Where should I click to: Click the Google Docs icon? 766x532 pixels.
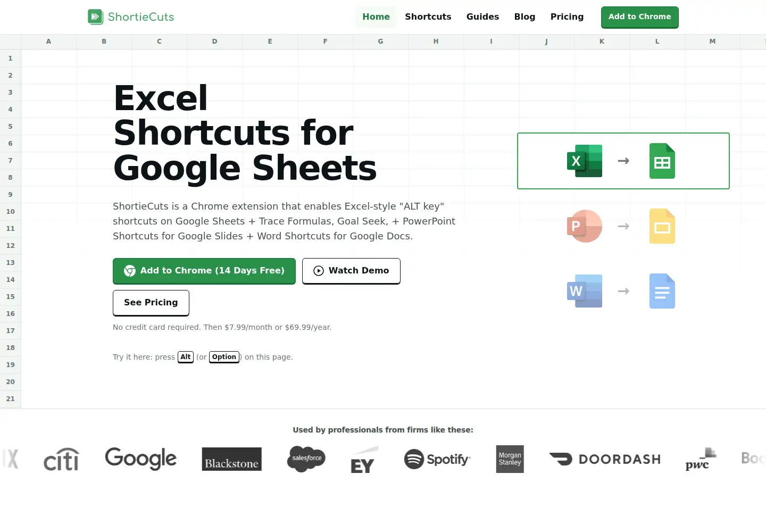[662, 291]
